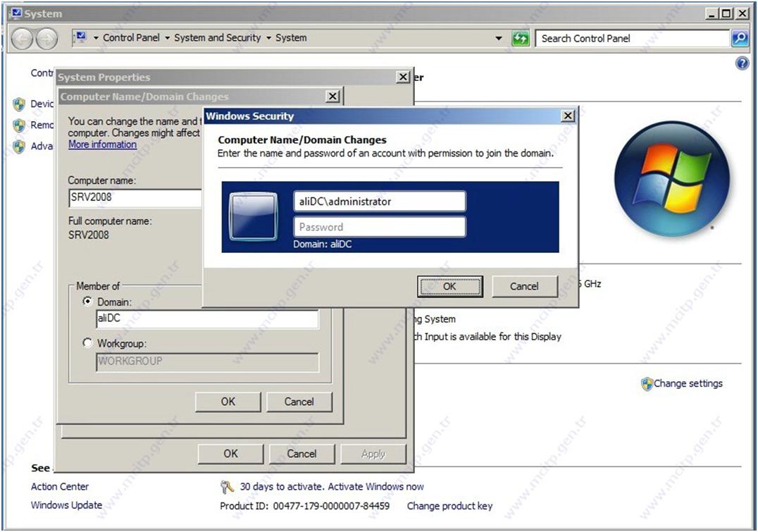
Task: Click the computer icon in the address bar
Action: (x=81, y=37)
